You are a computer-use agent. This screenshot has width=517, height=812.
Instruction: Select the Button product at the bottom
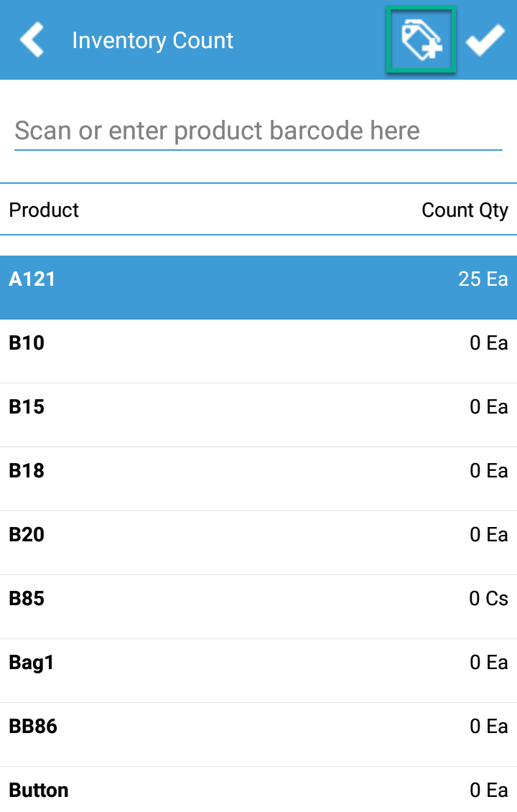(x=258, y=790)
